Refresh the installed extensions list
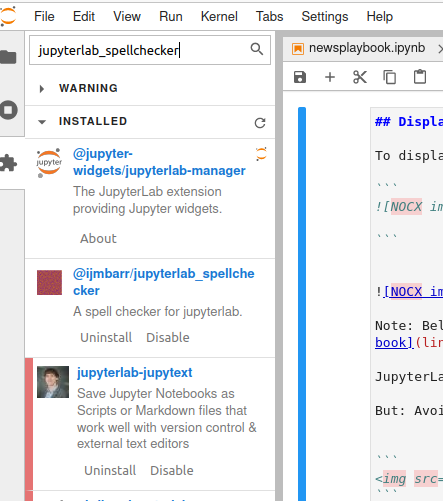 pyautogui.click(x=260, y=123)
